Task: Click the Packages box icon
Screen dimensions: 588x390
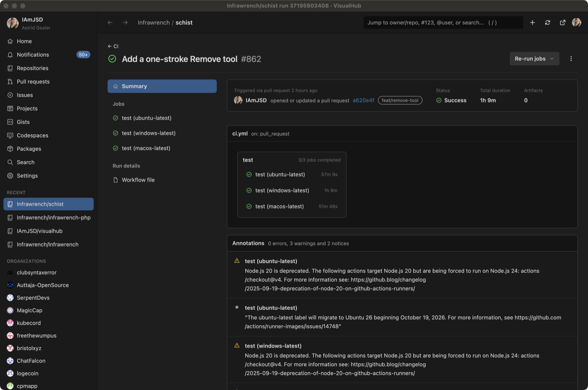Action: point(10,149)
